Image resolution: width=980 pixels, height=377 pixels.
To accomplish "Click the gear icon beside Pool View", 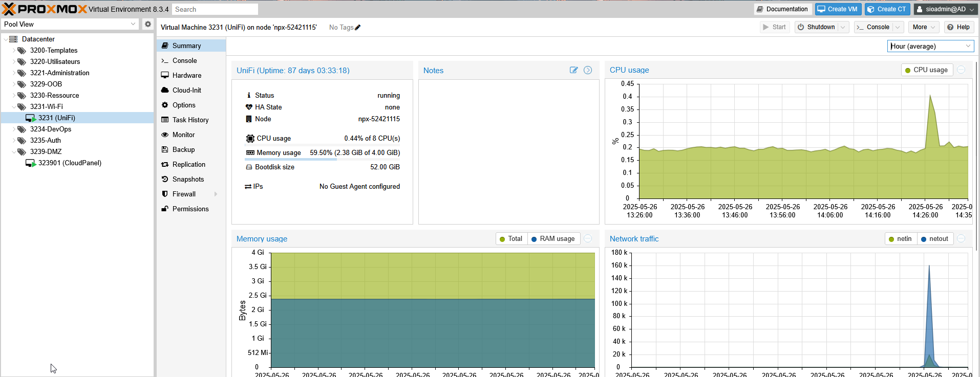I will pyautogui.click(x=148, y=24).
